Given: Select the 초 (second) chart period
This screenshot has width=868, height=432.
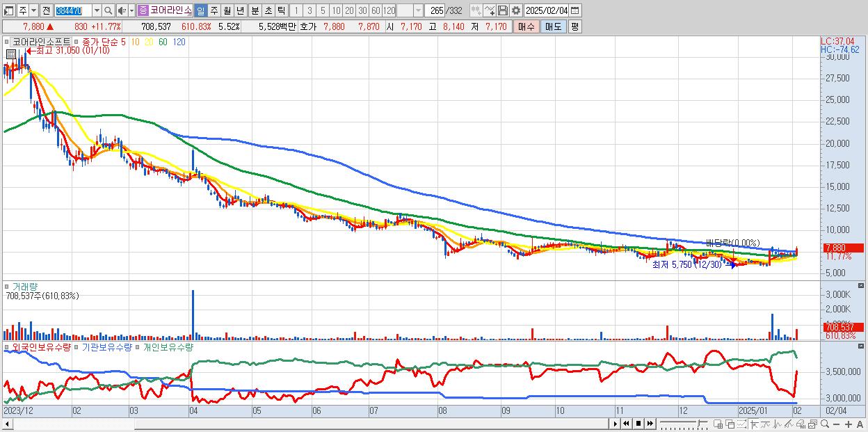Looking at the screenshot, I should pyautogui.click(x=268, y=10).
